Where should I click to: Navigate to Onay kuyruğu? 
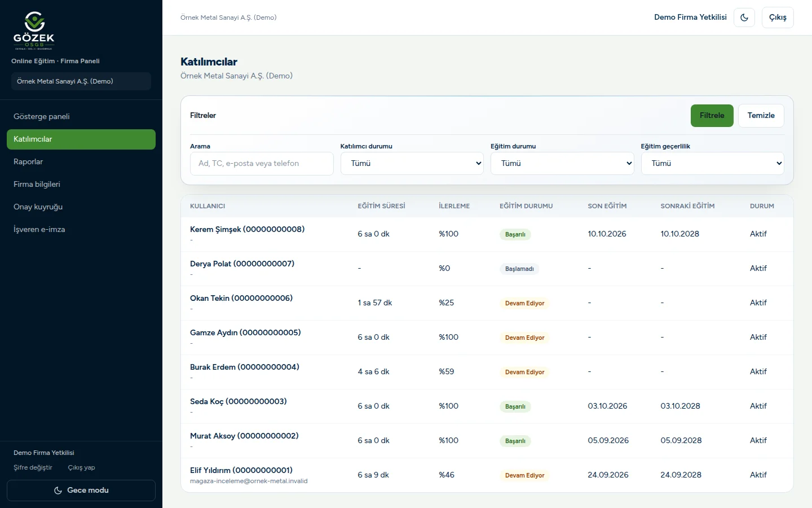[x=81, y=207]
